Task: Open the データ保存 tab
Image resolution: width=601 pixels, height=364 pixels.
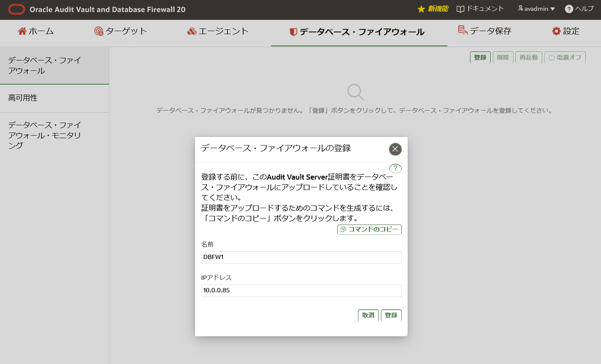Action: point(485,31)
